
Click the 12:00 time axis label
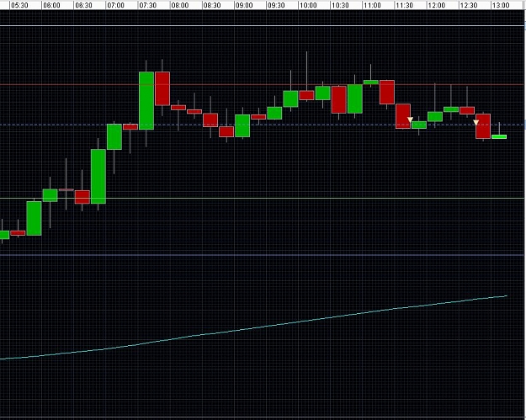pos(437,5)
